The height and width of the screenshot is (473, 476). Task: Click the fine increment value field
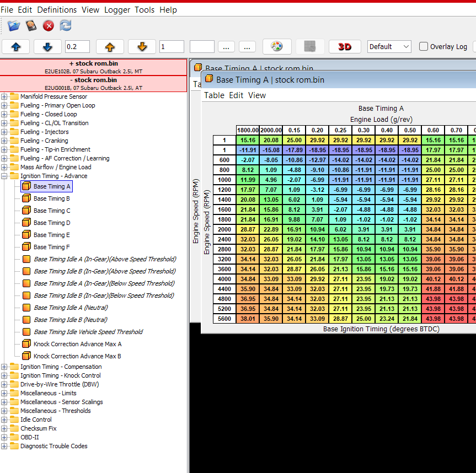77,47
